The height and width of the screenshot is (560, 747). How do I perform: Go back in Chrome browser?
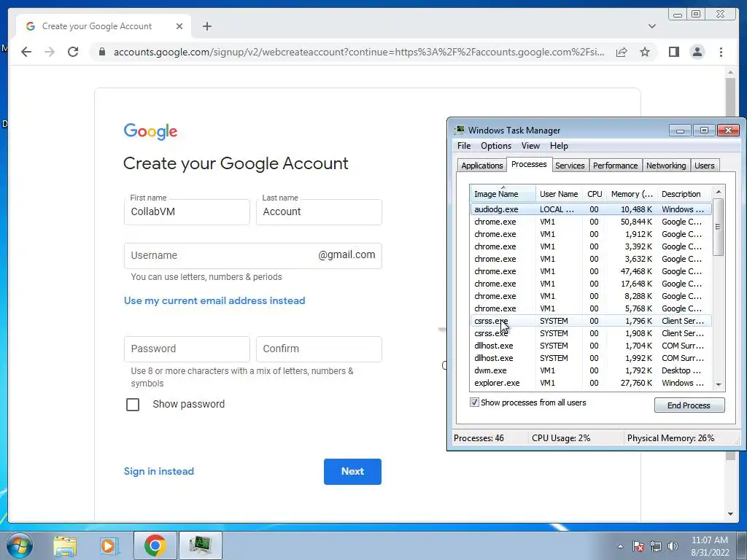26,52
